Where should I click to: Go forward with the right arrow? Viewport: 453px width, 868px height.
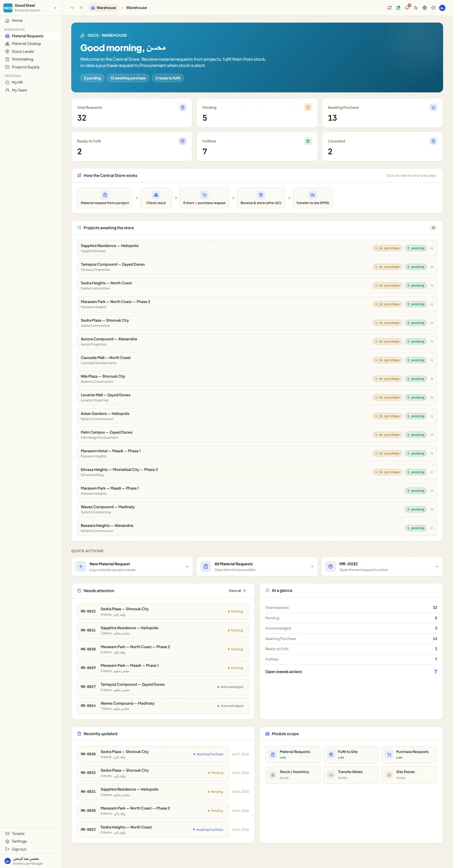coord(81,8)
